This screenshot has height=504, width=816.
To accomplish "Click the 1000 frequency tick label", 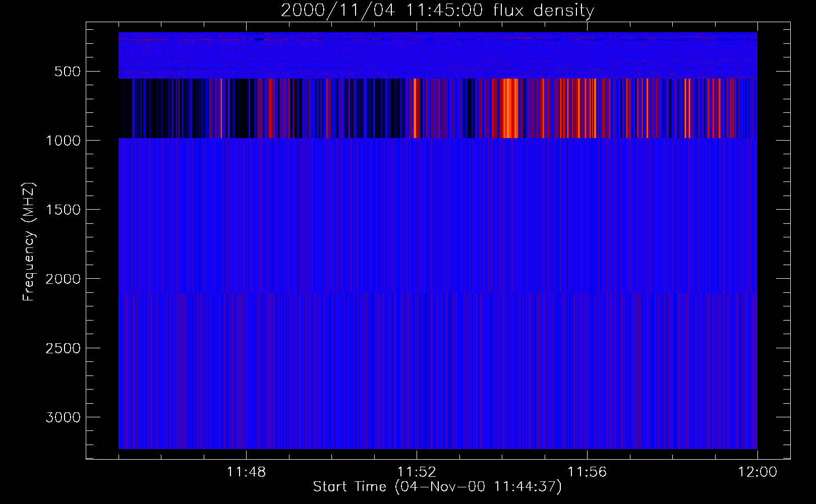I will [63, 141].
